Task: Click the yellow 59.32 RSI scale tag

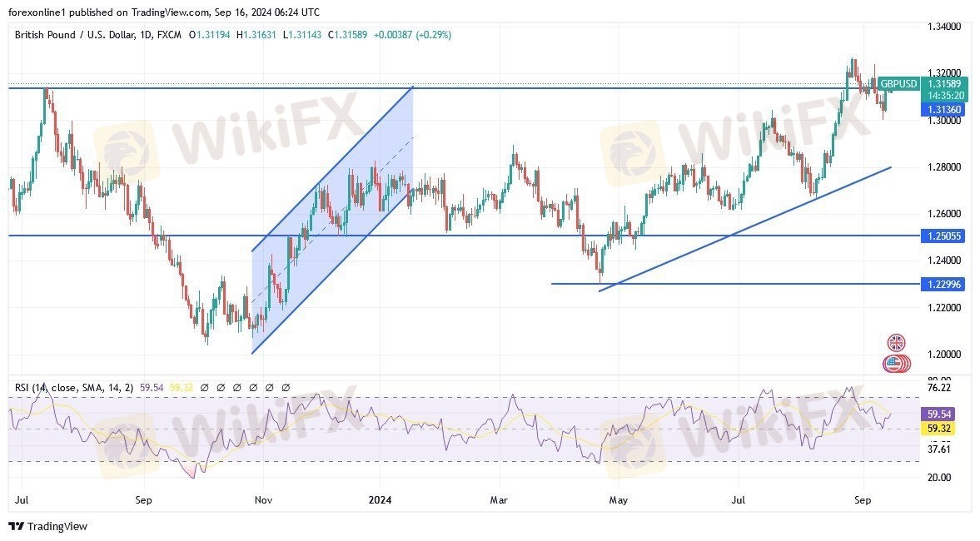Action: (938, 429)
